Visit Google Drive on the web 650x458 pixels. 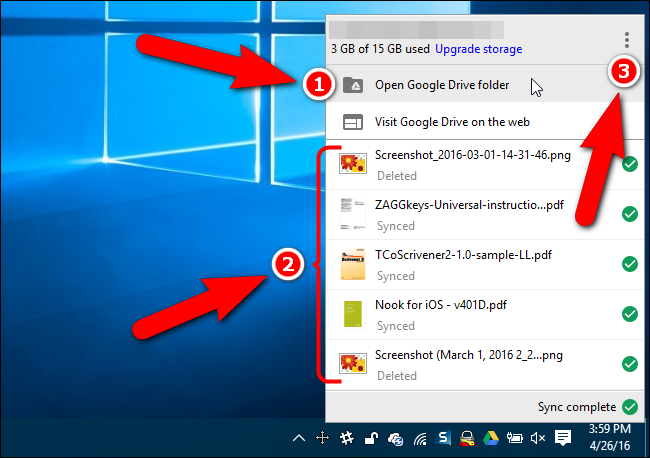point(485,121)
